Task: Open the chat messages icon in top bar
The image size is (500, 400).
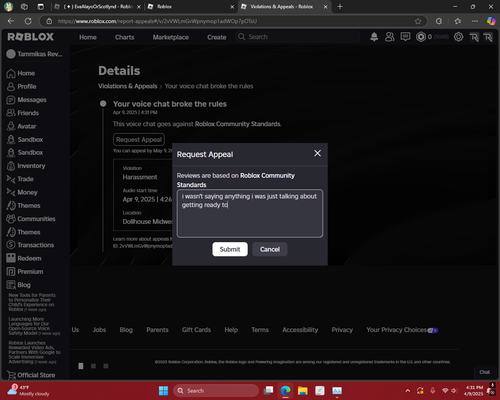Action: tap(405, 37)
